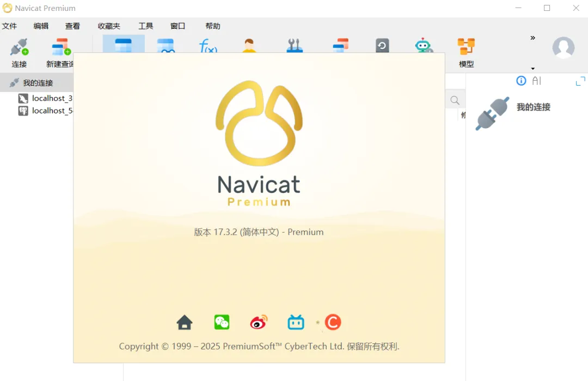Open the User toolbar icon

(x=249, y=45)
